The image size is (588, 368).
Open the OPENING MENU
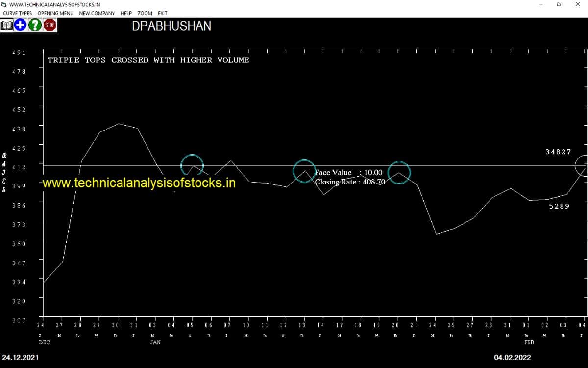coord(55,13)
